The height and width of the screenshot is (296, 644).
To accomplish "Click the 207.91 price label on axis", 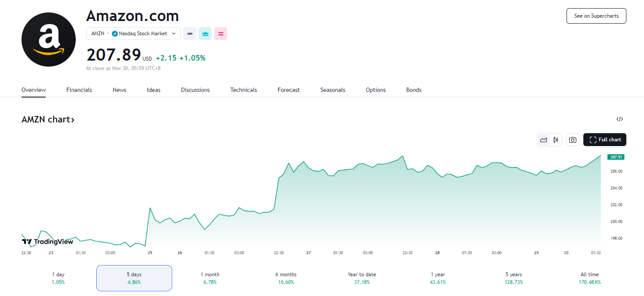I will pyautogui.click(x=616, y=157).
